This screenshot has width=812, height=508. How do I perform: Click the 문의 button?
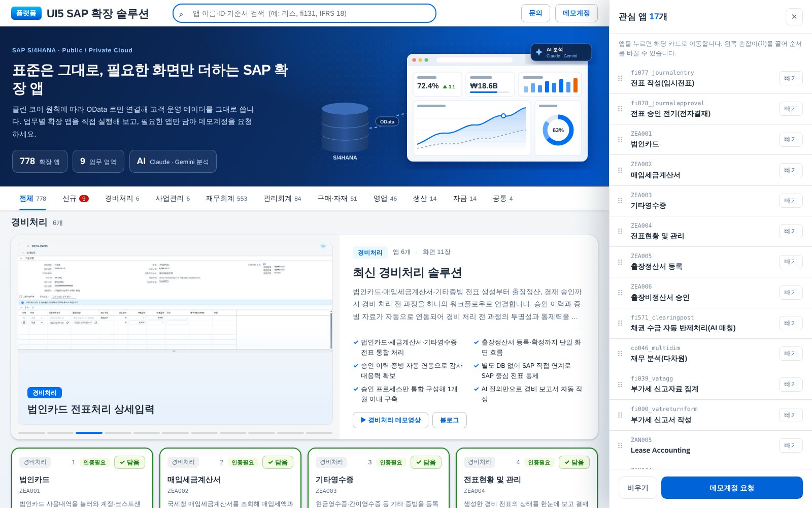pyautogui.click(x=535, y=13)
